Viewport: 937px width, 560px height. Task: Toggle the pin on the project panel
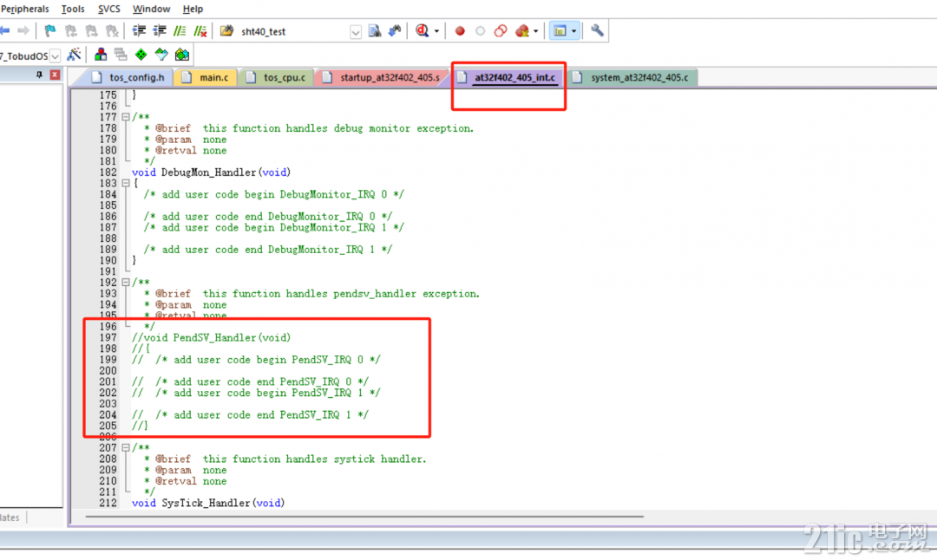pos(39,75)
